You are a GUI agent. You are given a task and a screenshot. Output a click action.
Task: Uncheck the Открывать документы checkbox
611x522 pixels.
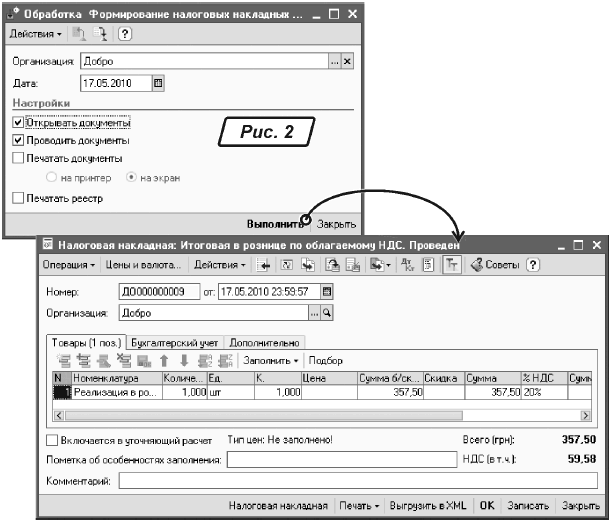tap(18, 123)
